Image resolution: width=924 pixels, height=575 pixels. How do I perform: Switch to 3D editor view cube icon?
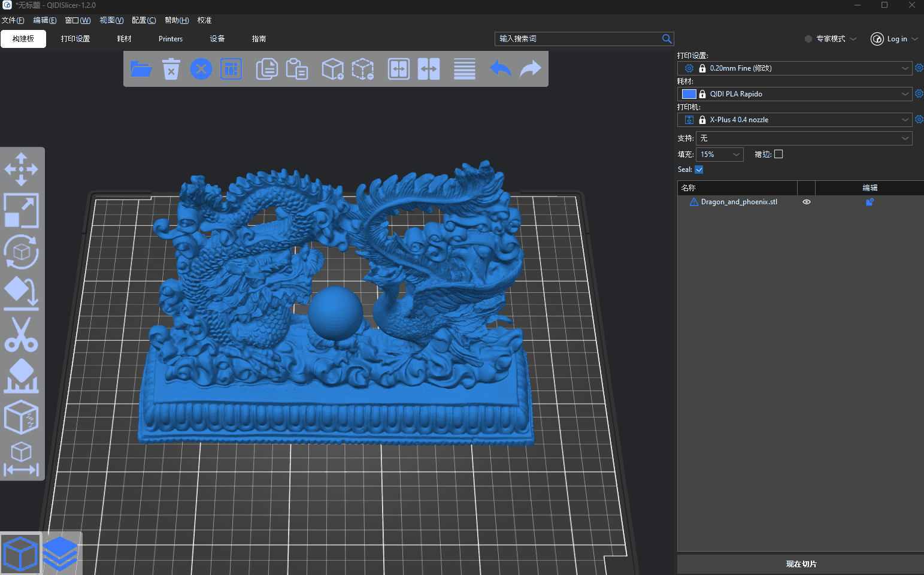click(21, 553)
